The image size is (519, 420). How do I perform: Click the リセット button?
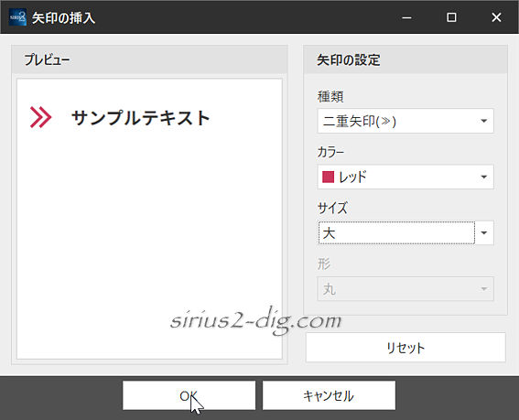[405, 348]
